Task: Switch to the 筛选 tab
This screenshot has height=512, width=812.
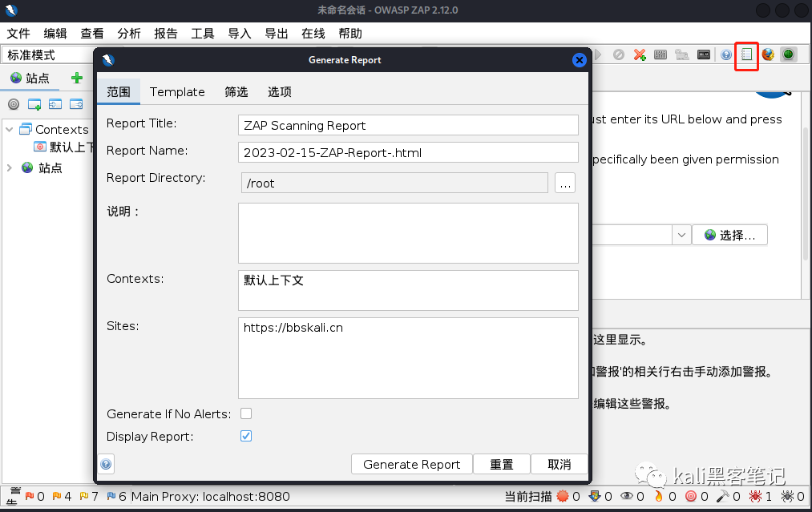Action: 236,91
